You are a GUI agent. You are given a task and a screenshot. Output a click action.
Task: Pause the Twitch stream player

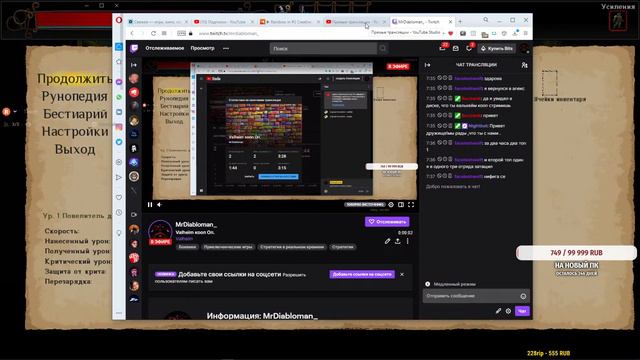coord(150,204)
